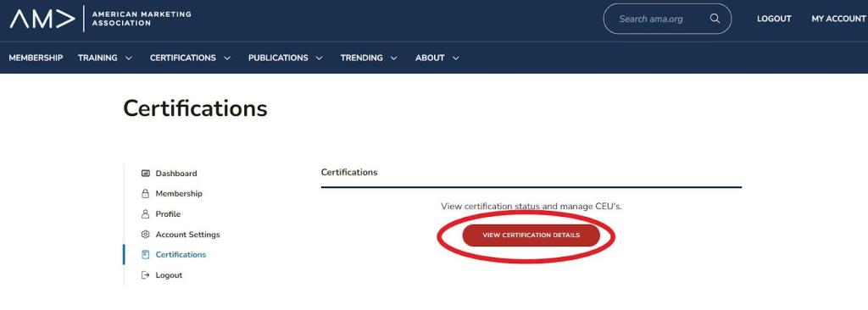Expand the Trending menu chevron
This screenshot has height=310, width=868.
(393, 58)
